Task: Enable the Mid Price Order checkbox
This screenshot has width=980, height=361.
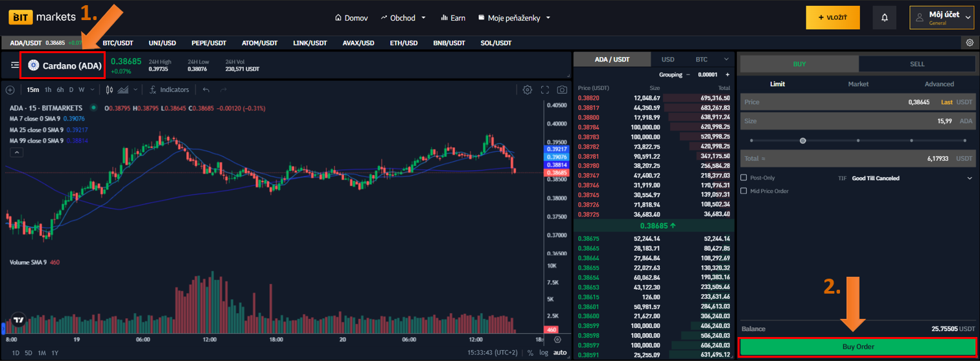Action: tap(743, 191)
